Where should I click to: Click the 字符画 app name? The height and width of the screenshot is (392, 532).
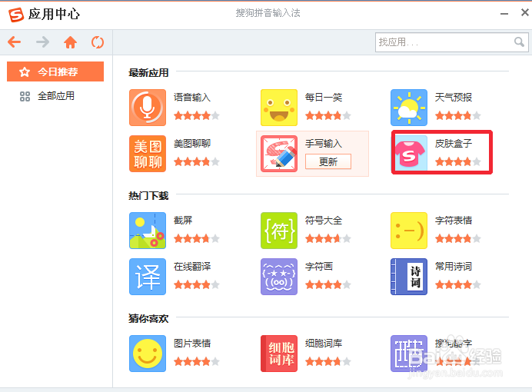coord(318,267)
